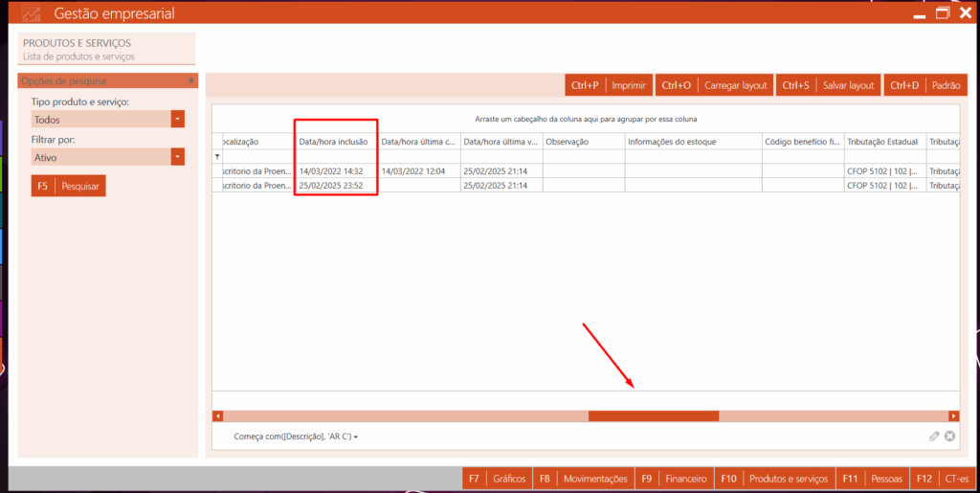This screenshot has width=980, height=493.
Task: Click the pencil icon to edit the filter
Action: (934, 437)
